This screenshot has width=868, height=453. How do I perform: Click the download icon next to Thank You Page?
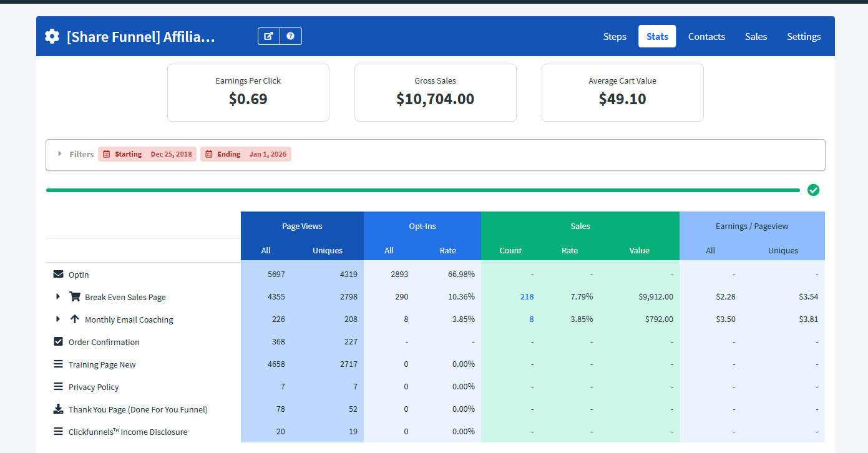coord(58,409)
